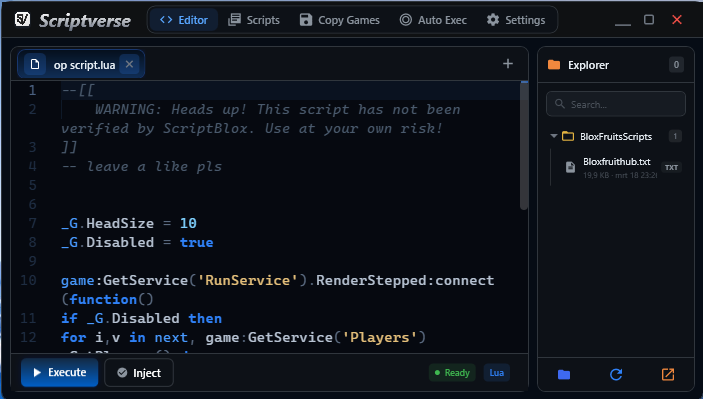Open the Editor tab
This screenshot has width=703, height=399.
tap(184, 20)
